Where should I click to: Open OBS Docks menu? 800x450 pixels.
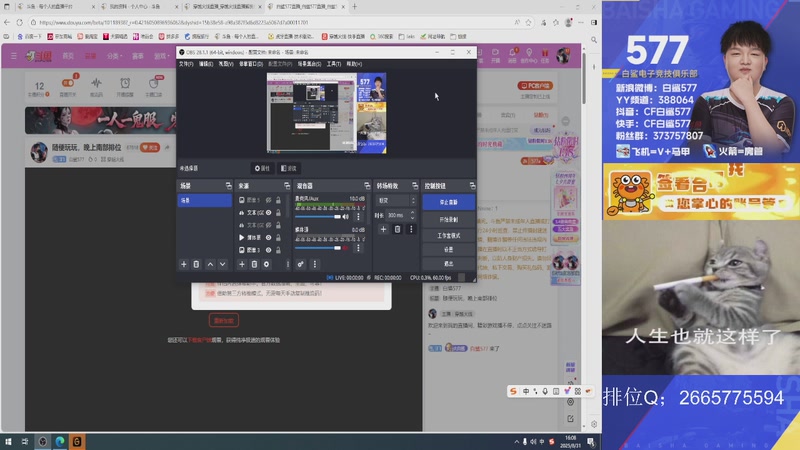click(251, 64)
